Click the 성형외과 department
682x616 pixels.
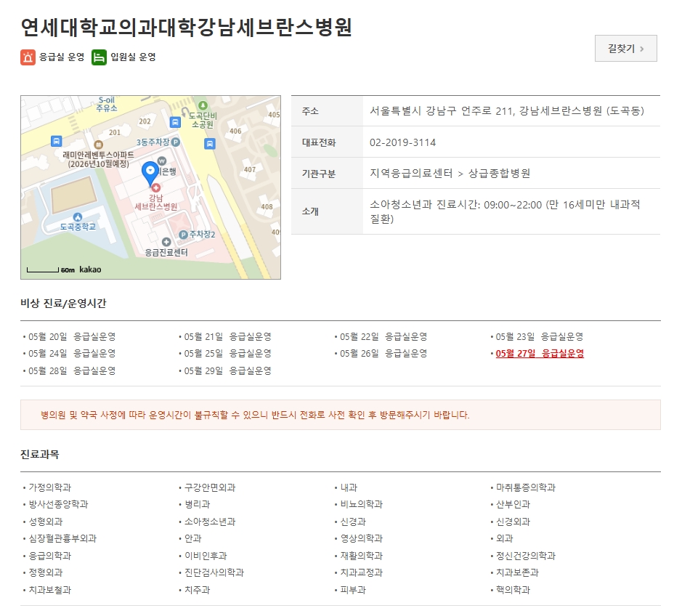[x=46, y=522]
